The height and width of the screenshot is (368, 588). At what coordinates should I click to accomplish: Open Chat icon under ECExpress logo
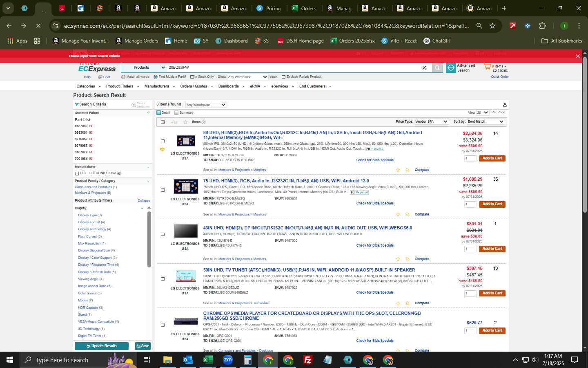coord(100,77)
